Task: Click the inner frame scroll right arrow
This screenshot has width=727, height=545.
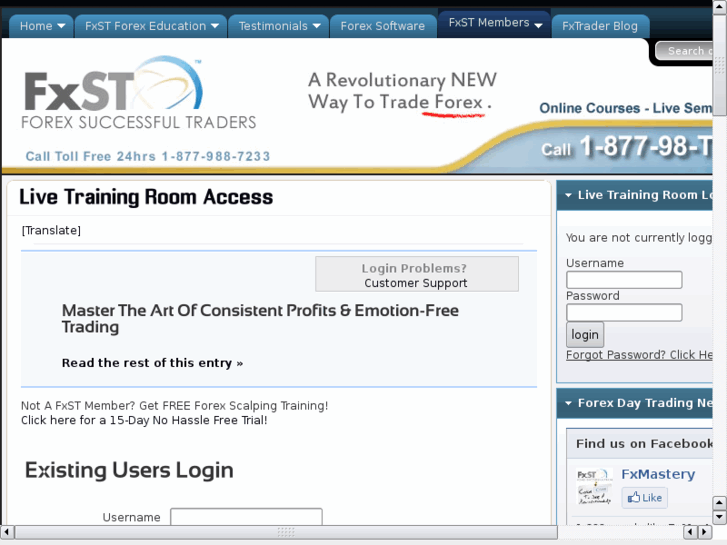Action: tap(705, 532)
